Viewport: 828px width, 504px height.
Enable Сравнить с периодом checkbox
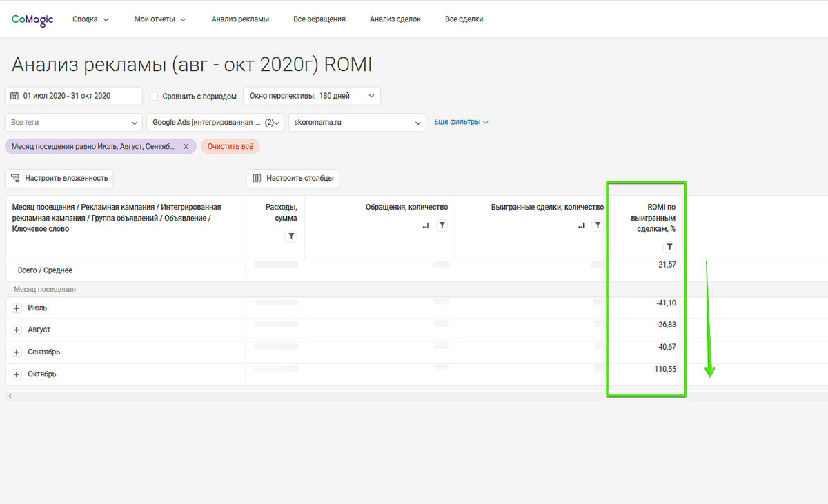[155, 97]
